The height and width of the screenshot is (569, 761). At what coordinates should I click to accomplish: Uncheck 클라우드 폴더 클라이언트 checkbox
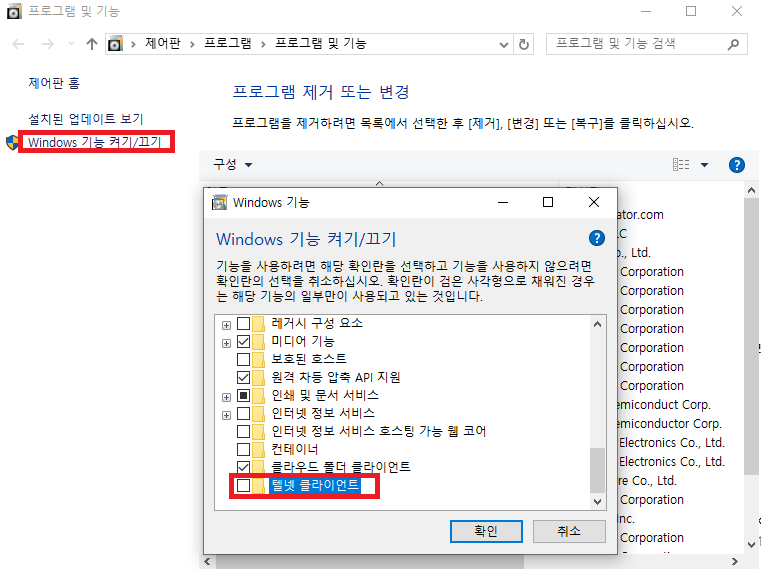(244, 467)
